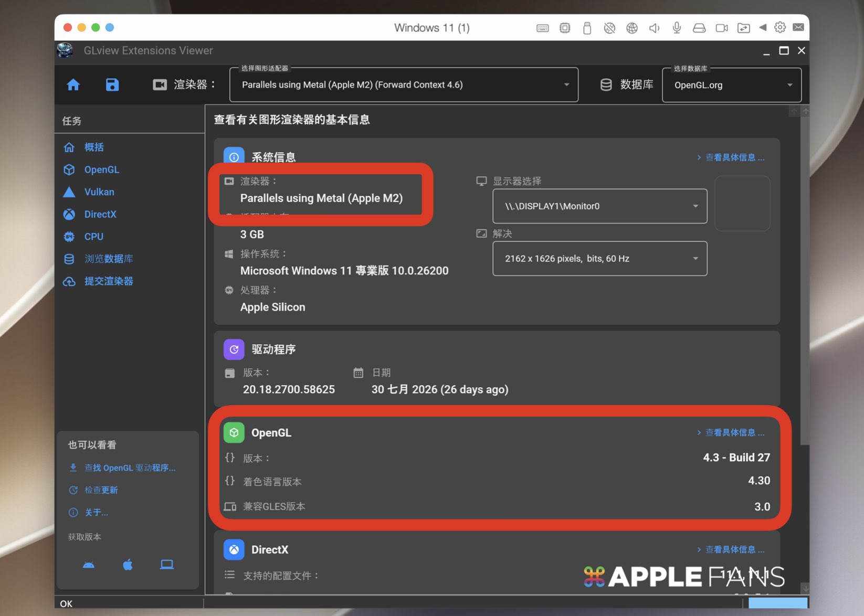Click the blue Coherence button on the Mac window
Viewport: 864px width, 616px height.
pyautogui.click(x=110, y=27)
